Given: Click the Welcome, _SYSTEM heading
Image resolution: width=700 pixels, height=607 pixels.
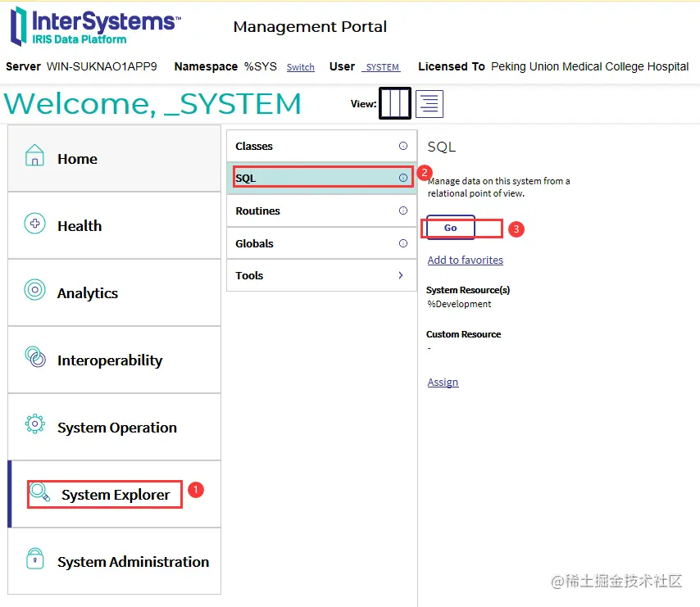Looking at the screenshot, I should click(152, 104).
